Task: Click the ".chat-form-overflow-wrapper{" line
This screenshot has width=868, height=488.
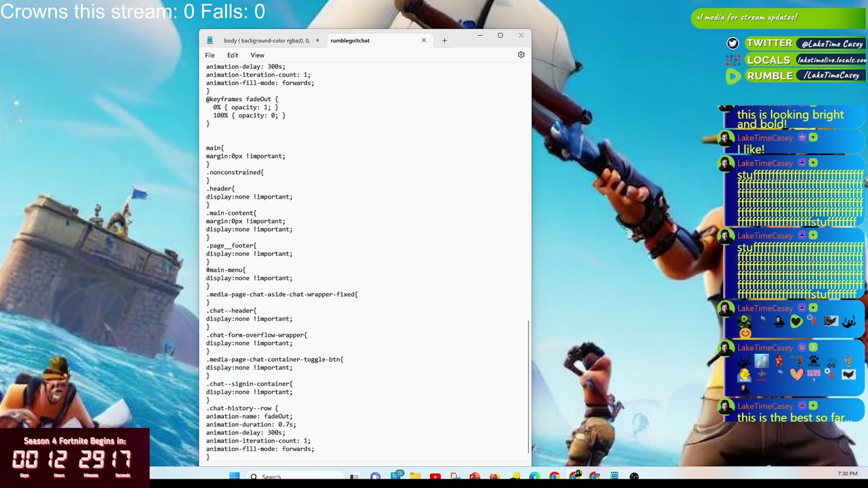Action: (256, 335)
